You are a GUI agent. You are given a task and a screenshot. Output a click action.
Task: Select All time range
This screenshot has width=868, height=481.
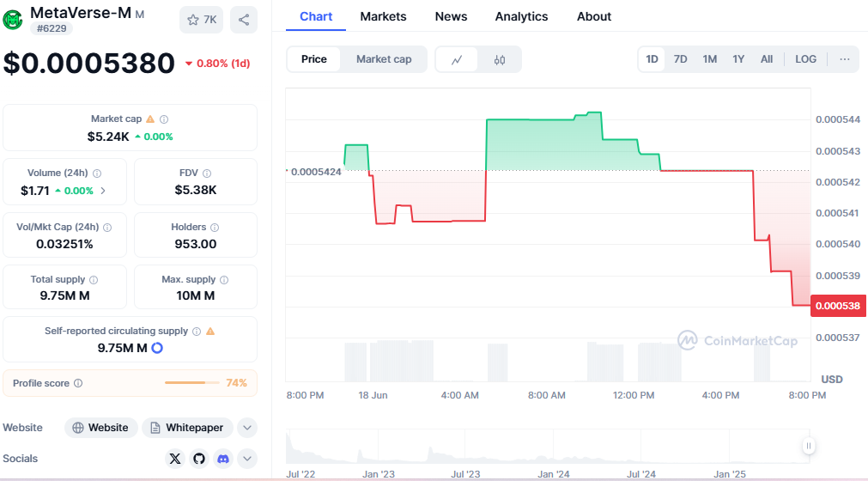click(767, 59)
